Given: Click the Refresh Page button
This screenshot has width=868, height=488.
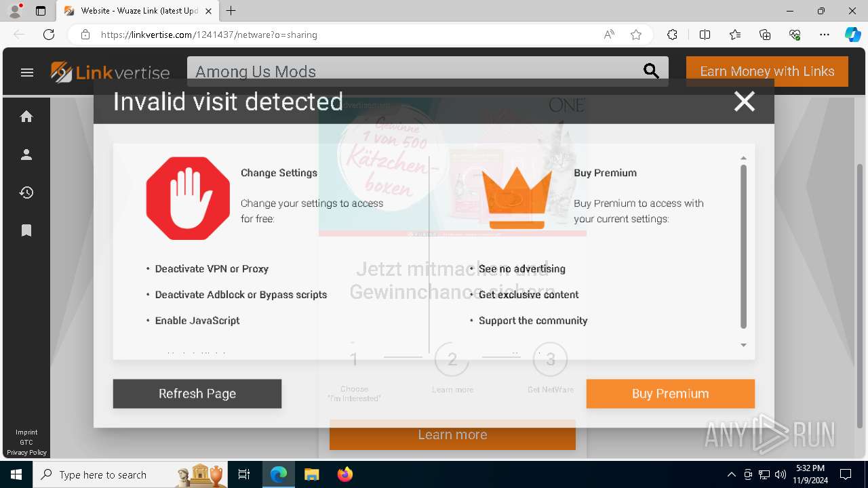Looking at the screenshot, I should click(x=197, y=394).
